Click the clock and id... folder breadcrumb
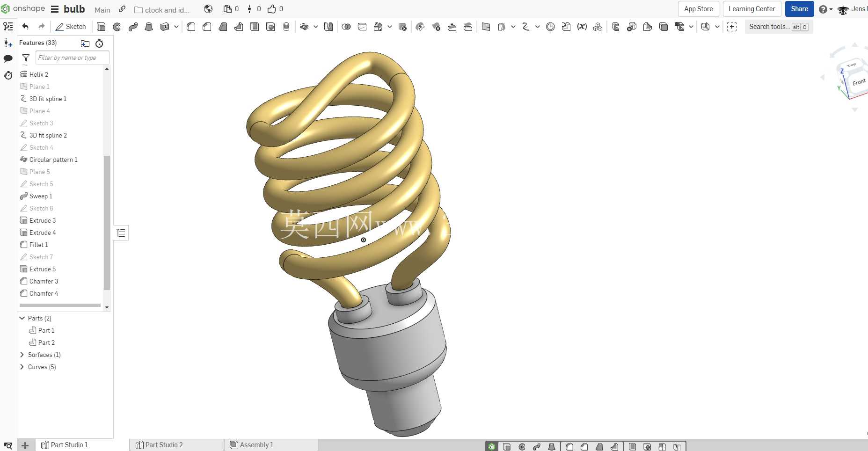 pyautogui.click(x=162, y=10)
